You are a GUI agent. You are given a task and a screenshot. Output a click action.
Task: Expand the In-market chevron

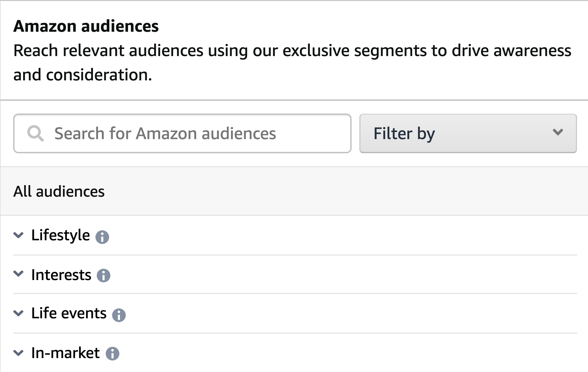coord(18,353)
